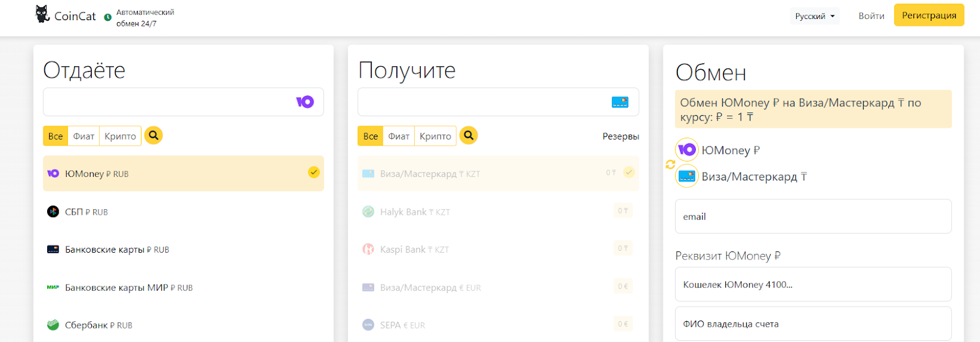Click the Банковские карты RUB row icon
The image size is (980, 342).
tap(53, 250)
